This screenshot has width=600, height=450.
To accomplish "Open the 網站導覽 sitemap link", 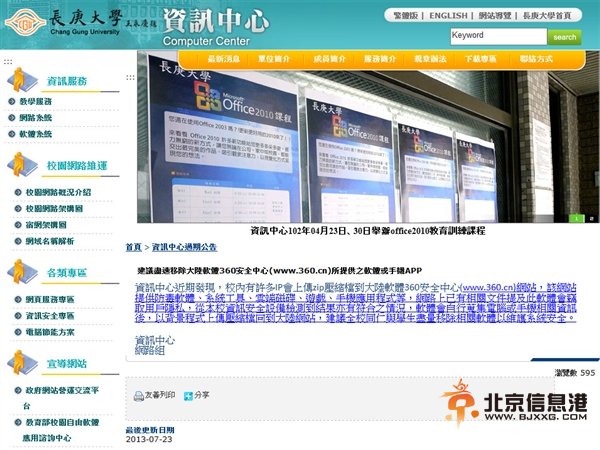I will tap(495, 16).
